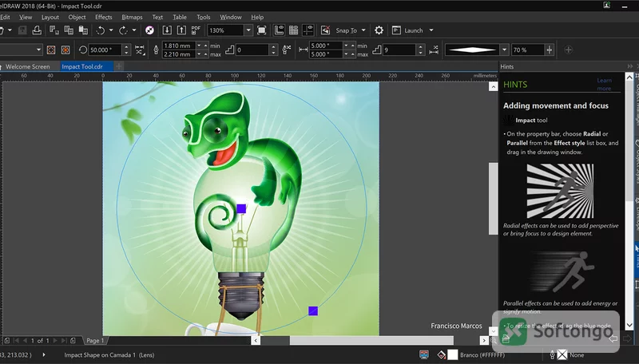639x364 pixels.
Task: Click the Search content round icon
Action: click(149, 30)
